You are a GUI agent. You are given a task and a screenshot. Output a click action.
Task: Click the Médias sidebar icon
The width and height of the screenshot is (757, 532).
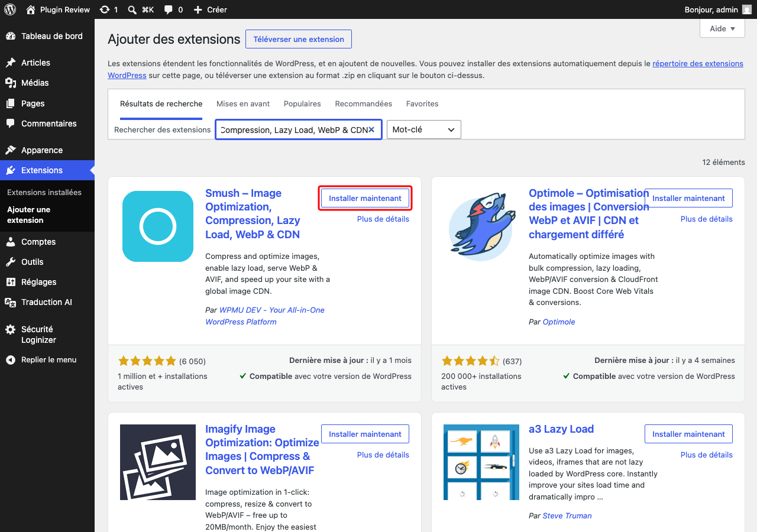[x=11, y=83]
